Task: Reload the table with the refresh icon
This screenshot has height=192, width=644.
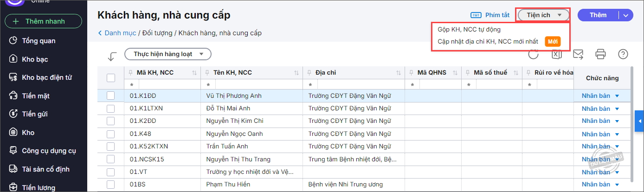Action: 534,55
